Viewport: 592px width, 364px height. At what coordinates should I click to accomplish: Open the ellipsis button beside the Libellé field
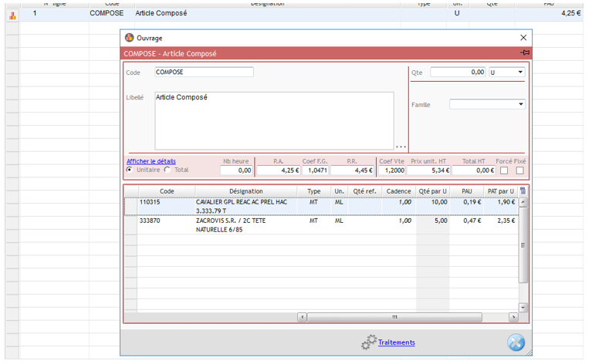point(401,147)
